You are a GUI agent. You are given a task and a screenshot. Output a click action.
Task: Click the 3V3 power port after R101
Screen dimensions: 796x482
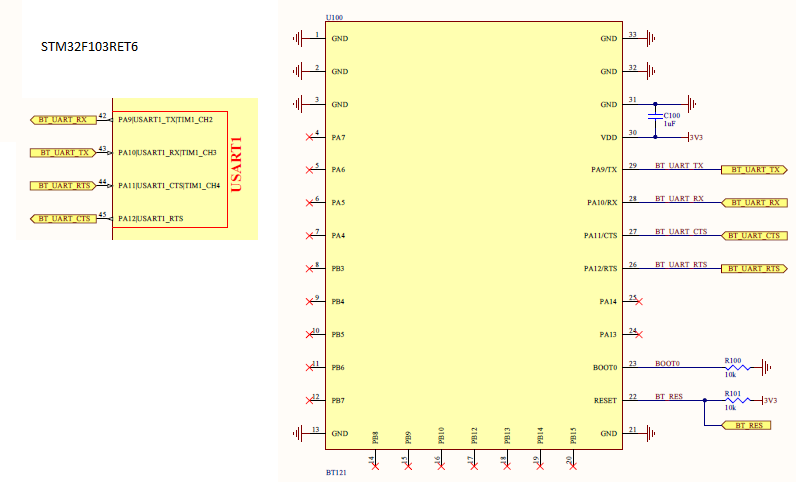pyautogui.click(x=770, y=401)
